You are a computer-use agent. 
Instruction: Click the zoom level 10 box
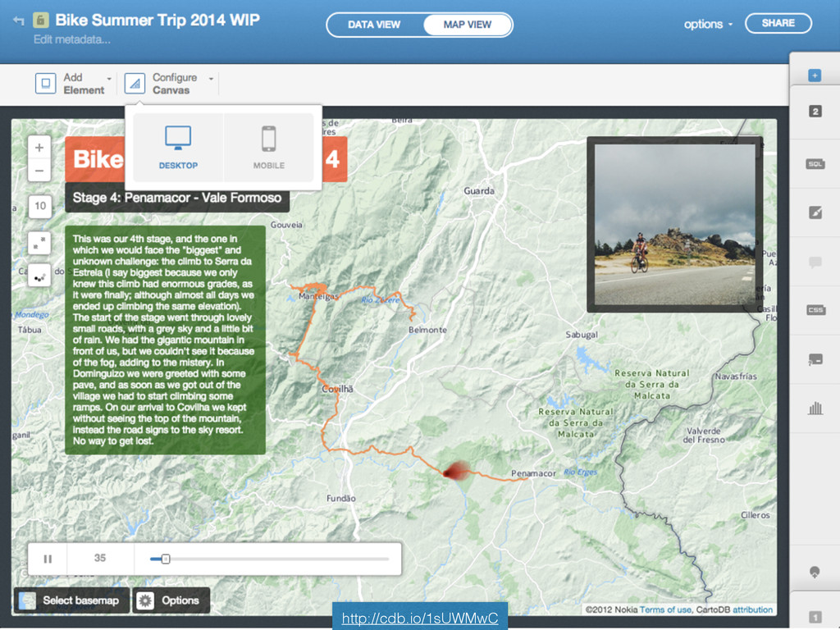40,206
